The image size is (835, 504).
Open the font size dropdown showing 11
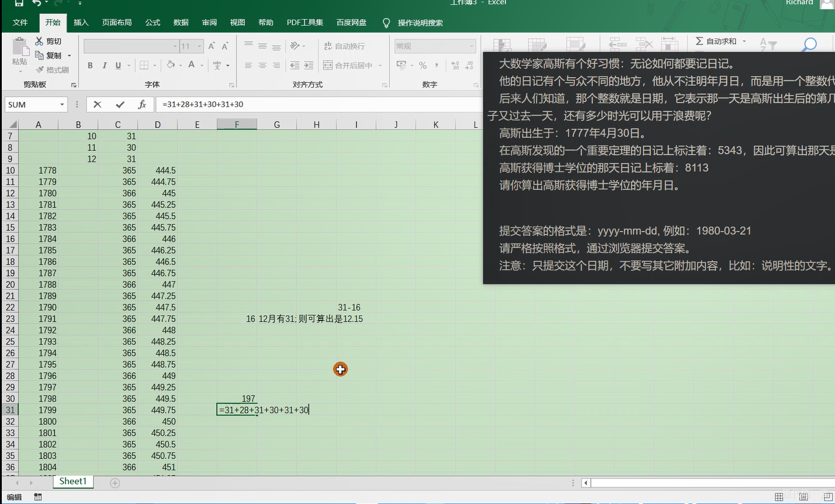click(x=200, y=46)
